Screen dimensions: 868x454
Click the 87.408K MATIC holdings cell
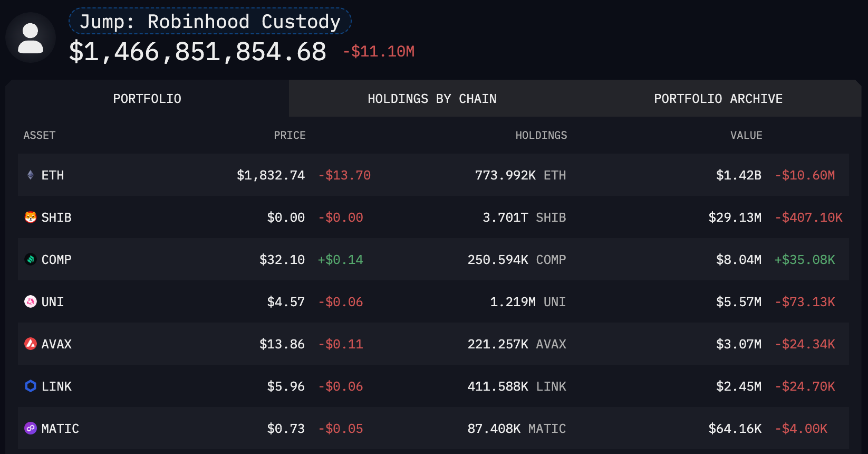tap(517, 429)
